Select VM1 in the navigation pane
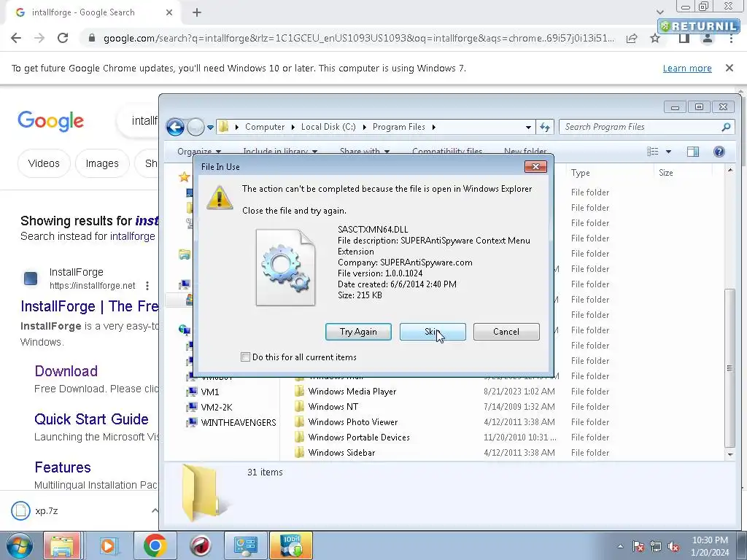The image size is (747, 560). point(210,392)
